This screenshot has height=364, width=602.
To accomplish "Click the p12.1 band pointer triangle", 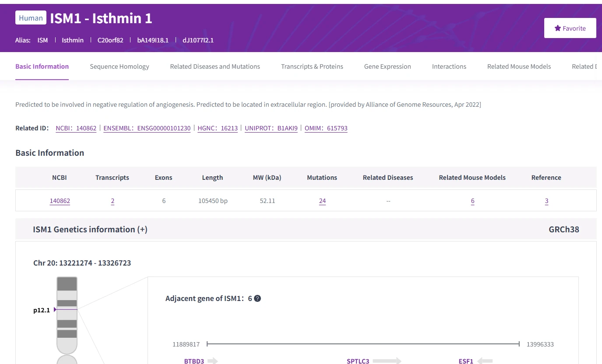I will point(54,310).
